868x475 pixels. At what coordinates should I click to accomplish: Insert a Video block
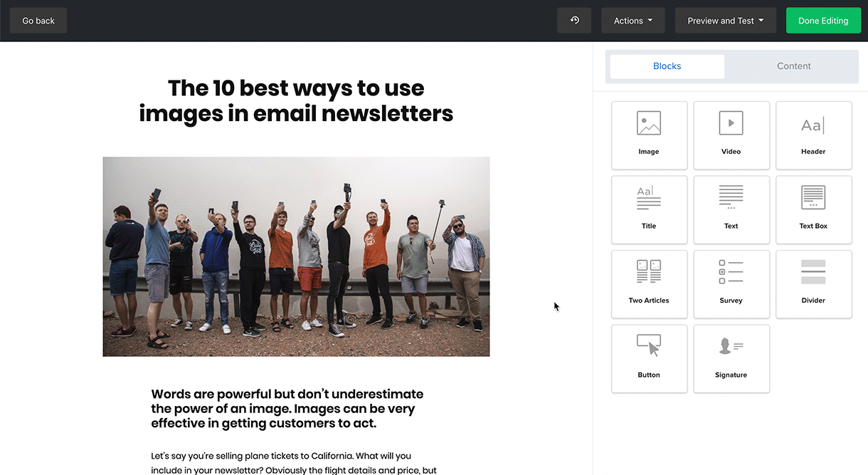click(x=731, y=135)
